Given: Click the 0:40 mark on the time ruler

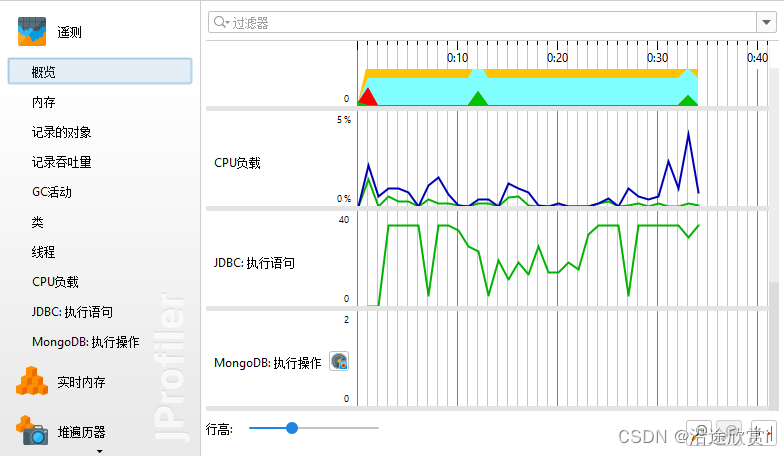Looking at the screenshot, I should point(758,58).
